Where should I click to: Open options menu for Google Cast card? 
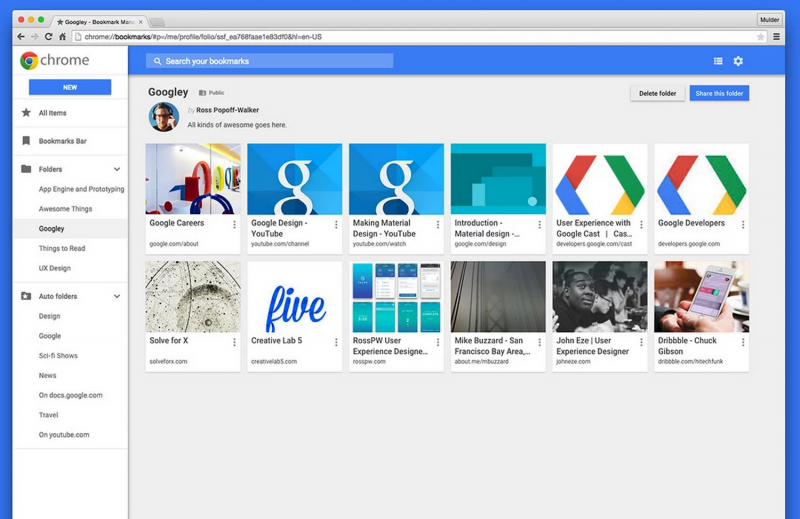[x=641, y=225]
